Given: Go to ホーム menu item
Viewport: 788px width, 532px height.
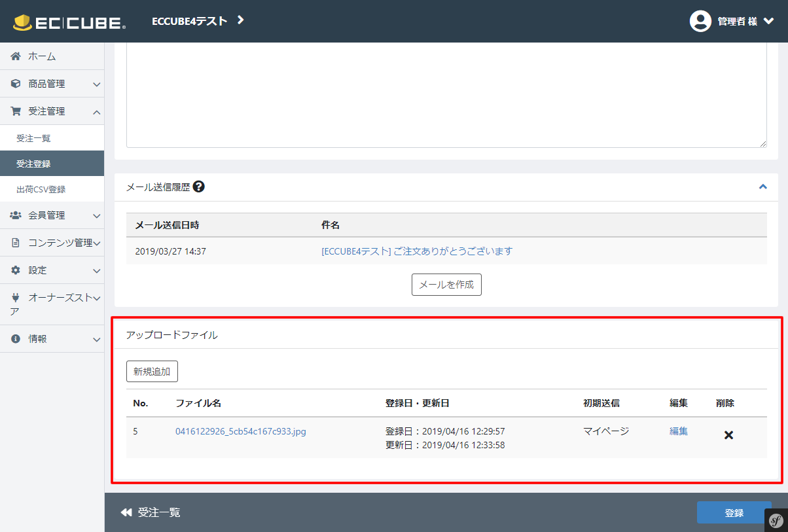Looking at the screenshot, I should pyautogui.click(x=42, y=56).
